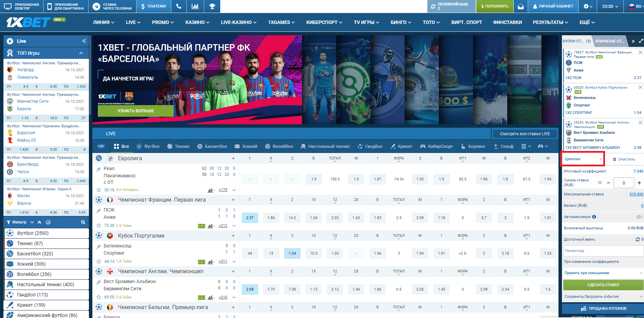Toggle the Автомаксимум switch
This screenshot has width=644, height=318.
tap(639, 217)
